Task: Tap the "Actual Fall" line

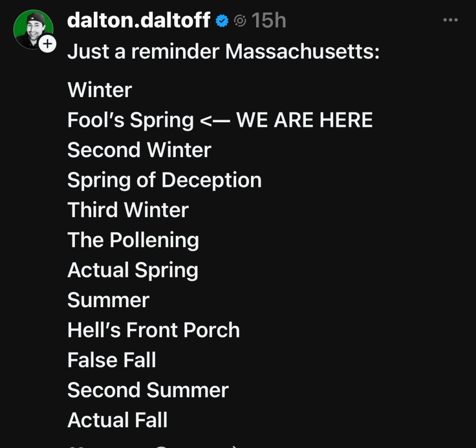Action: [x=117, y=420]
